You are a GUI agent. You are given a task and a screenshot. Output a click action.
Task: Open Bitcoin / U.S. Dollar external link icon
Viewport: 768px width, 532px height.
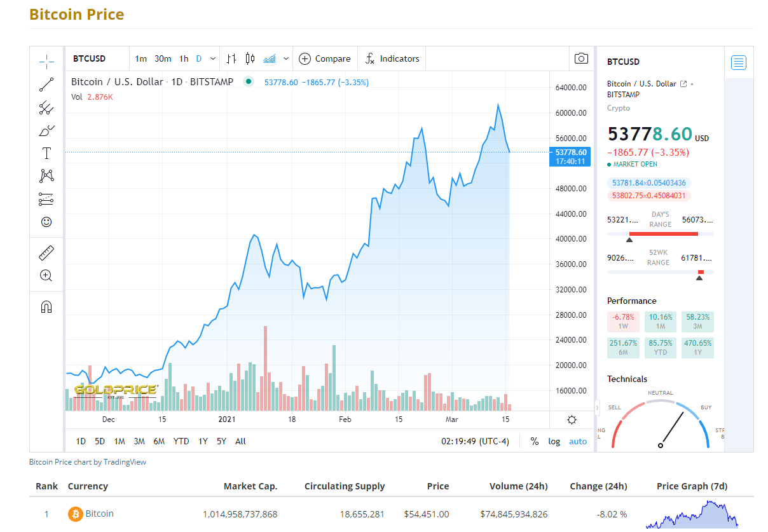click(x=683, y=84)
